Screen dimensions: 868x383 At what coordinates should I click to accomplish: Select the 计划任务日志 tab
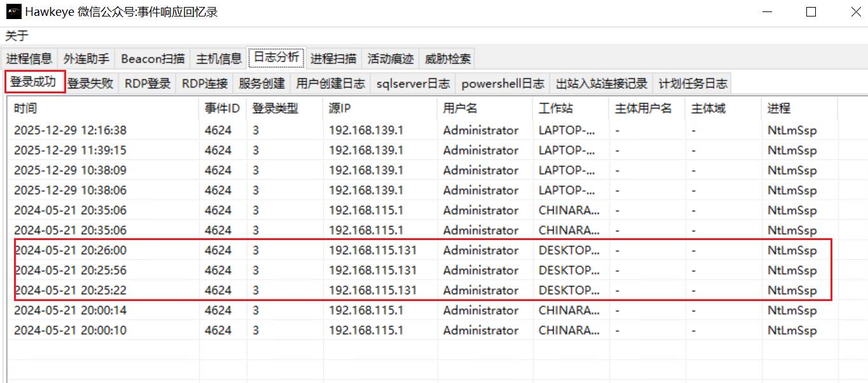[x=692, y=83]
